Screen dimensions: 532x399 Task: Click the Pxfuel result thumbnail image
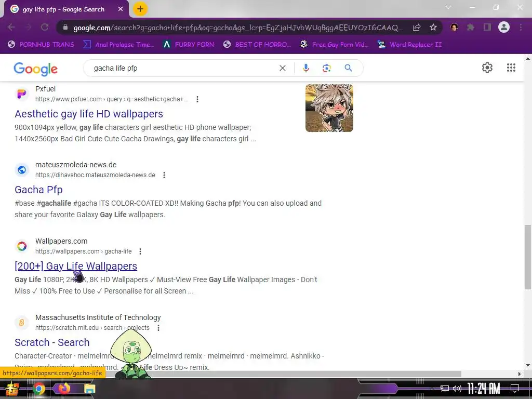329,108
